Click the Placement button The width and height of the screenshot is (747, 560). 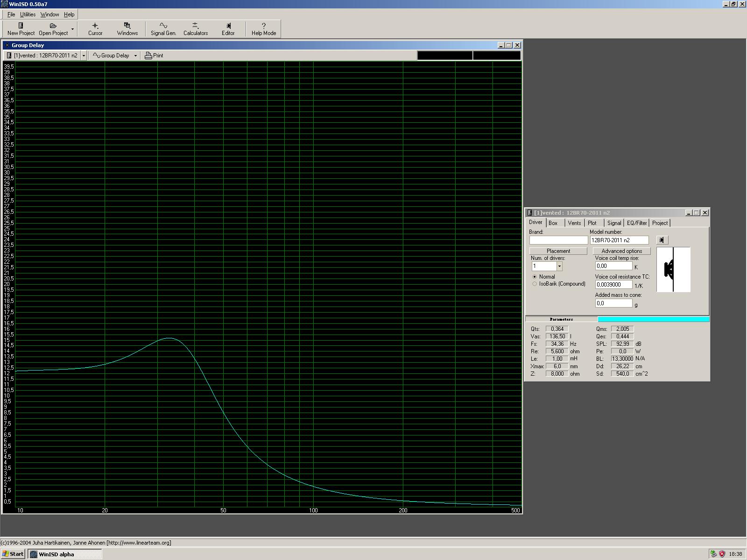[558, 251]
